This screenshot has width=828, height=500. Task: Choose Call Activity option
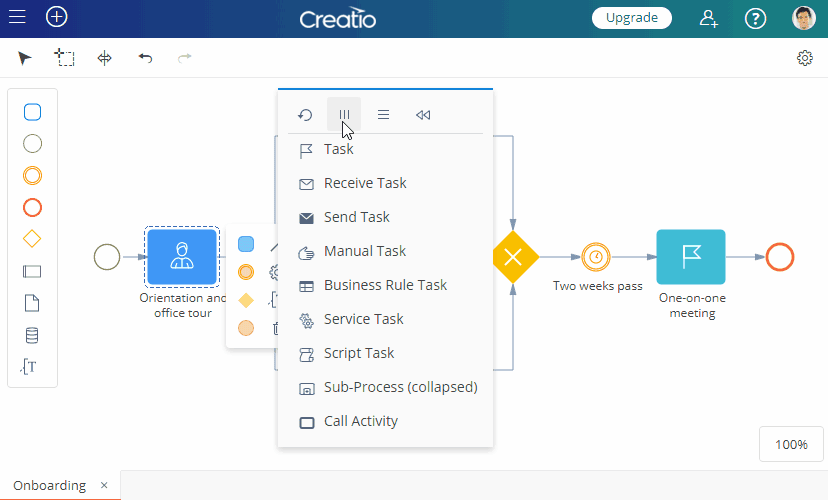[385, 421]
